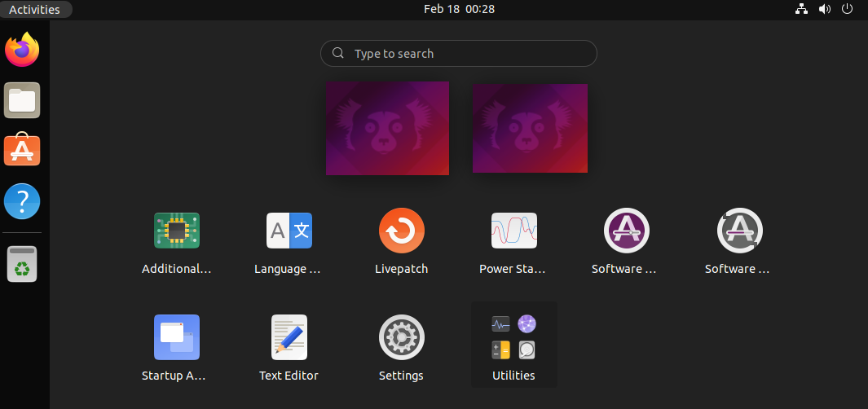
Task: Click the volume speaker icon
Action: 825,10
